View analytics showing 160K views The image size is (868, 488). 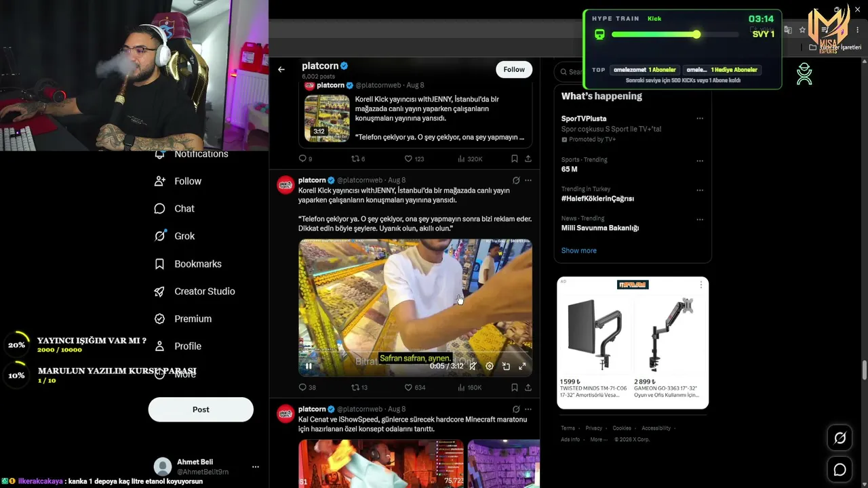coord(469,388)
